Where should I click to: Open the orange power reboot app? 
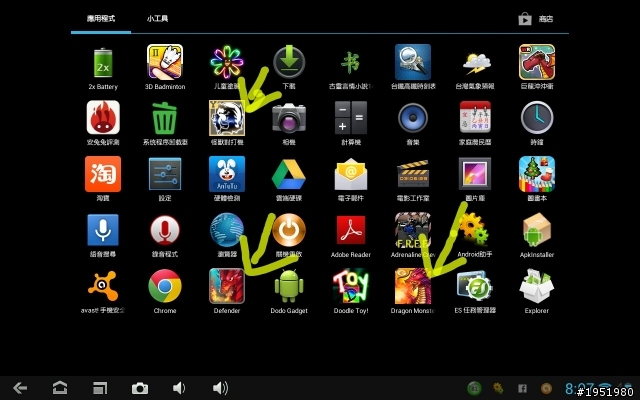[289, 230]
